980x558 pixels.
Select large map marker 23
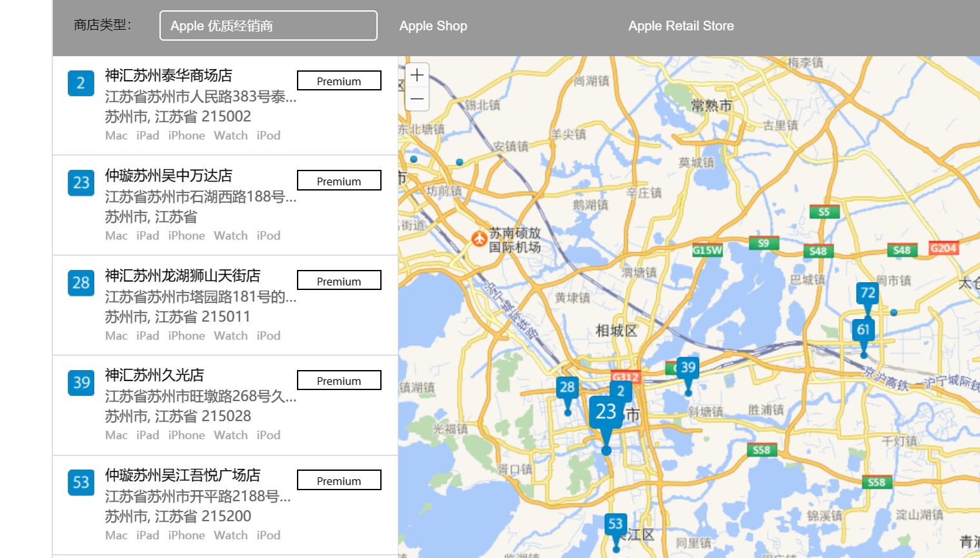tap(606, 412)
